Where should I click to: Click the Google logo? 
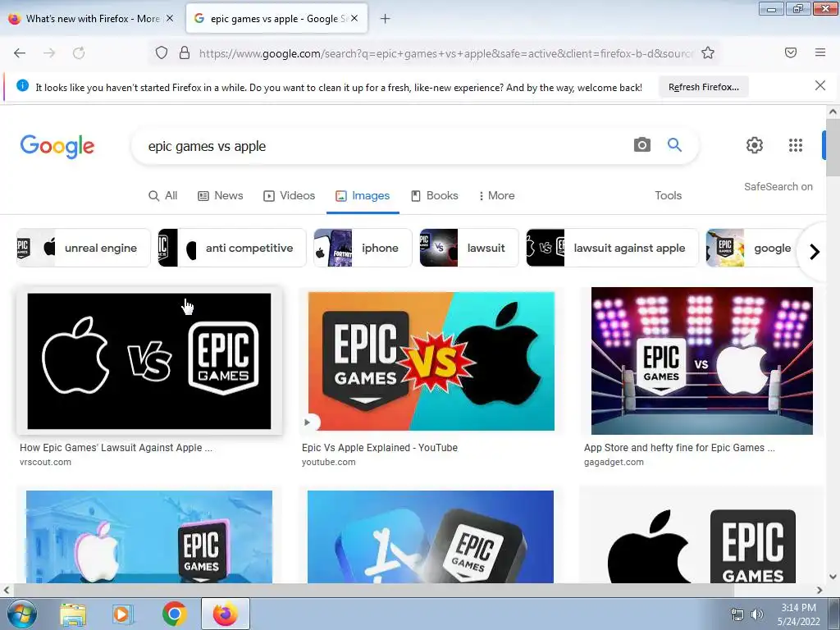(57, 146)
